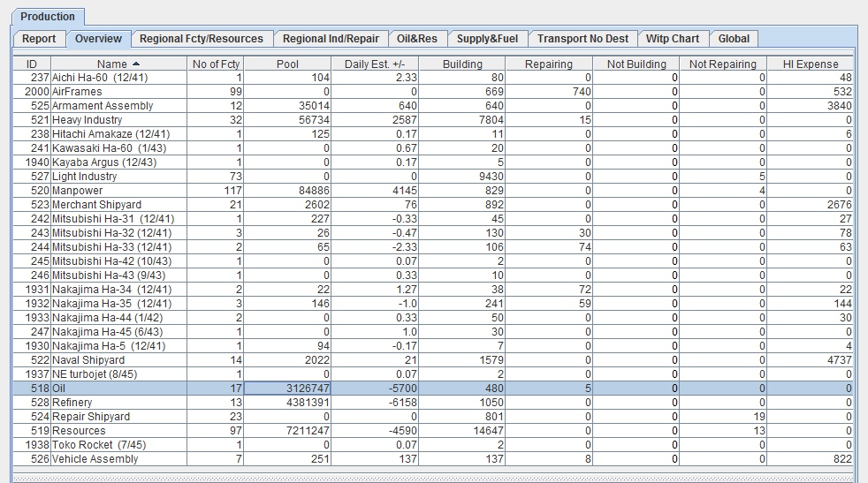The width and height of the screenshot is (868, 483).
Task: Select the Mitsubishi Ha-32 (12/41) name
Action: (112, 233)
